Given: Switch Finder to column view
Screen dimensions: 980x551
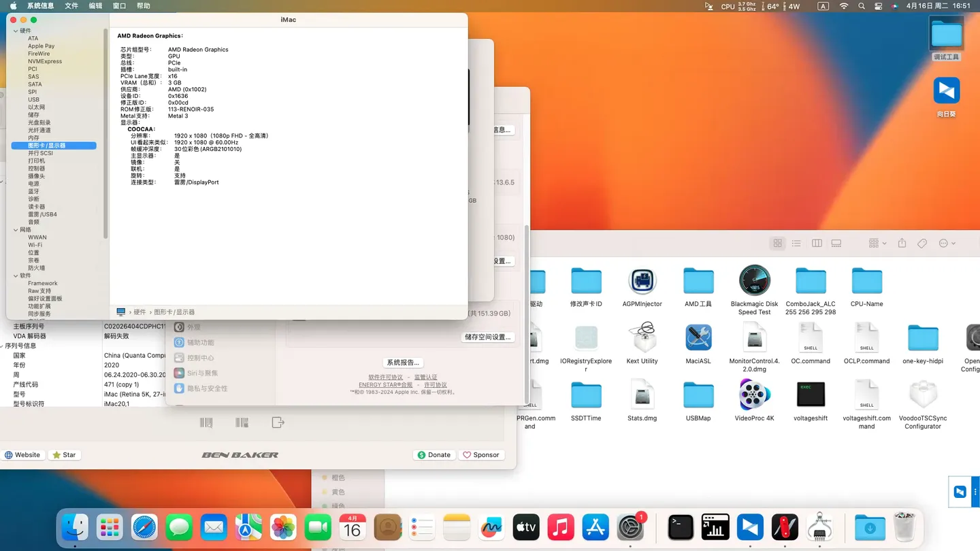Looking at the screenshot, I should (x=817, y=244).
